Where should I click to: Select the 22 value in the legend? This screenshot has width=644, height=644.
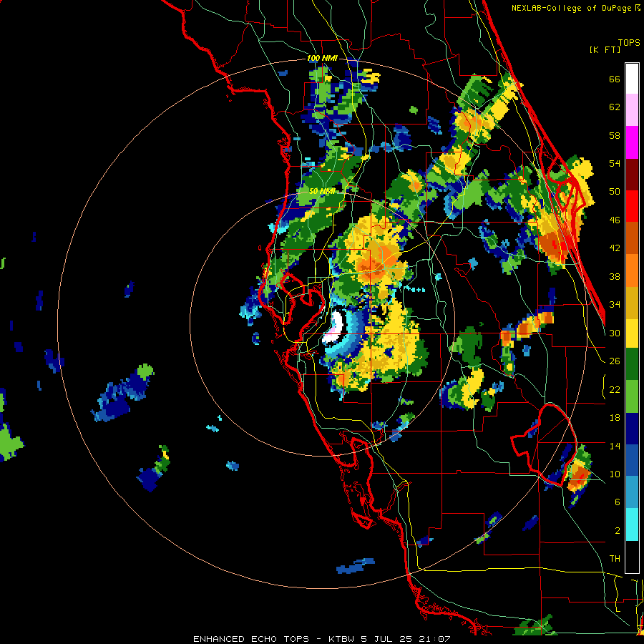[x=615, y=389]
